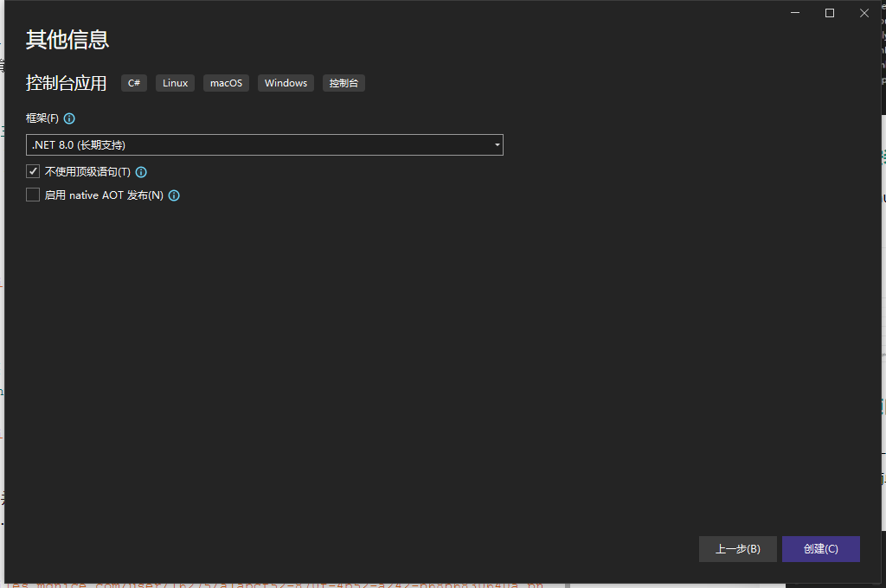Click the macOS platform tag

[x=226, y=83]
